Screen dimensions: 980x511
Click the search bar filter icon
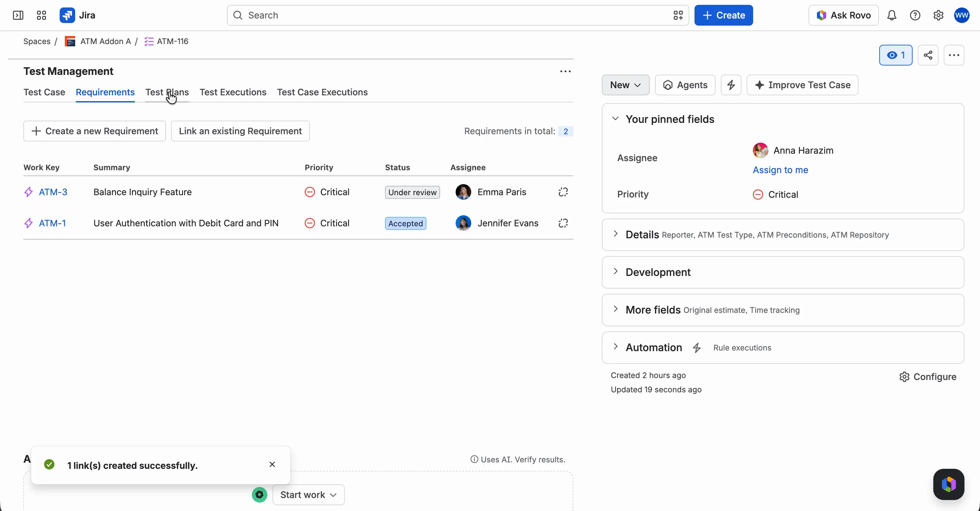[x=678, y=15]
